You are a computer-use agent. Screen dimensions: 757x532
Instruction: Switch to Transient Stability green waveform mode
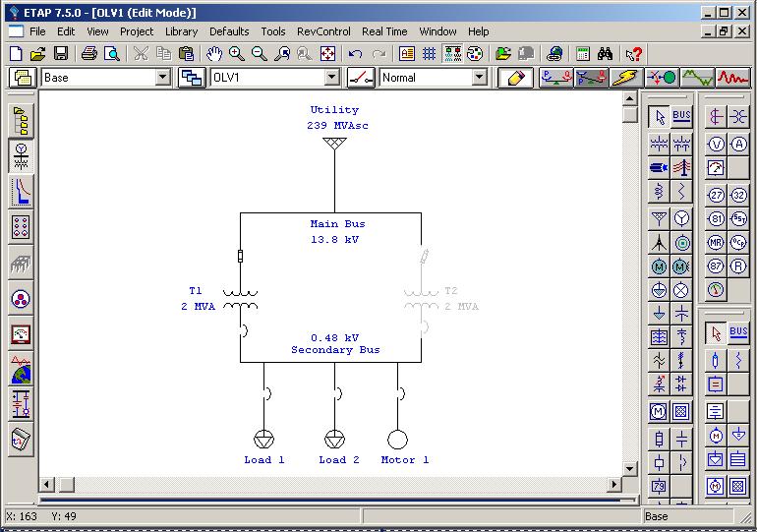point(698,78)
